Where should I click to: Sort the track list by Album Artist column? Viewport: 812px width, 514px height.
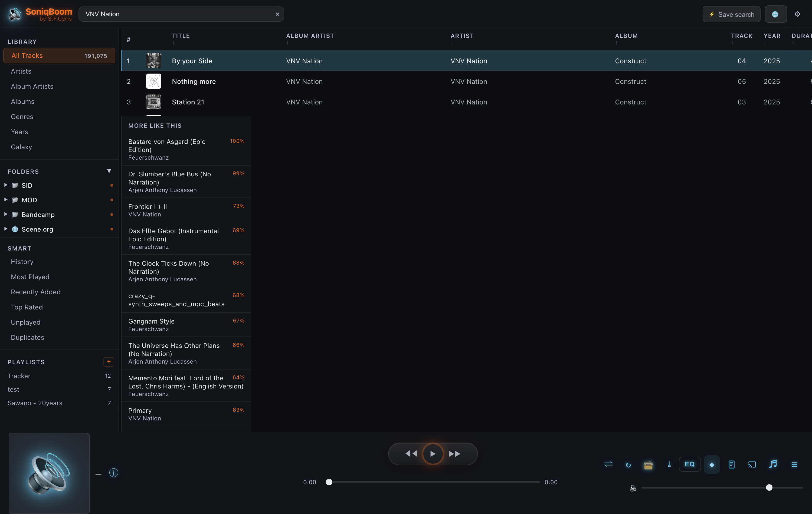(x=310, y=36)
